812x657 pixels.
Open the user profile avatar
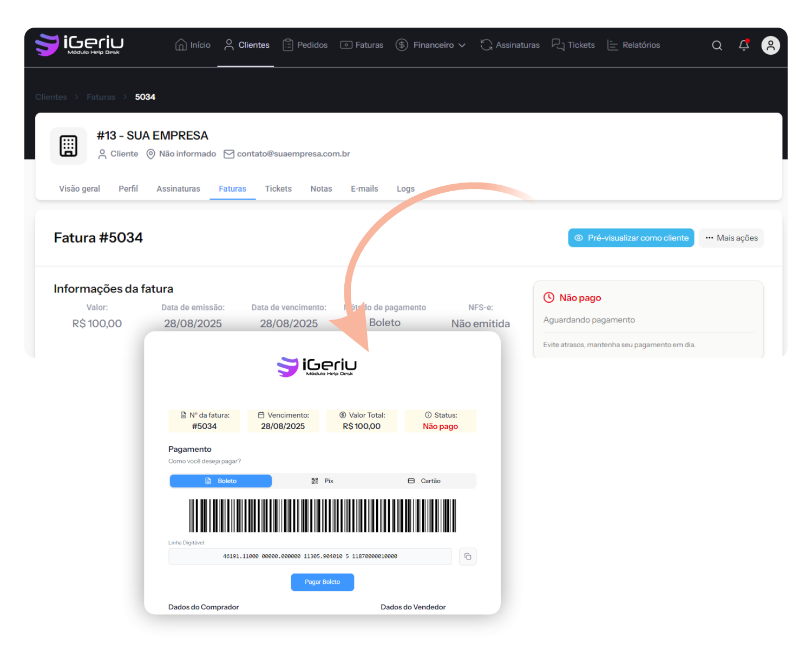click(x=770, y=45)
